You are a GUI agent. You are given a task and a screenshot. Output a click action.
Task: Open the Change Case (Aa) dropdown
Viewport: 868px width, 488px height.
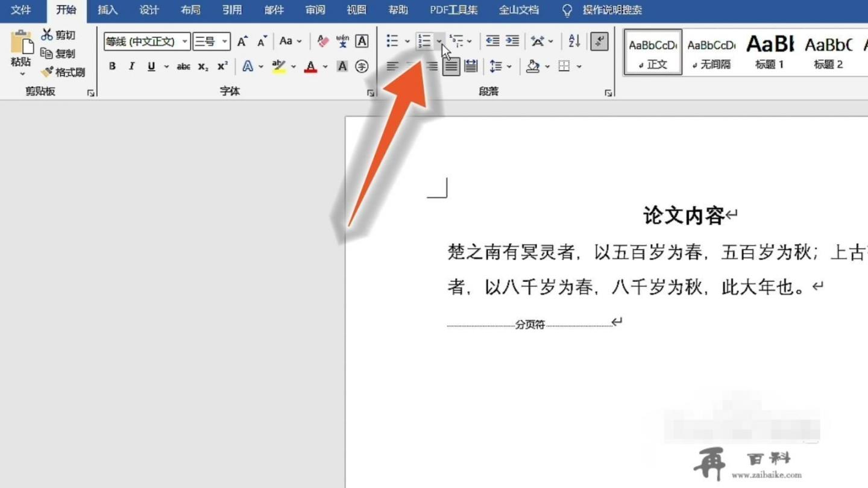(x=291, y=42)
